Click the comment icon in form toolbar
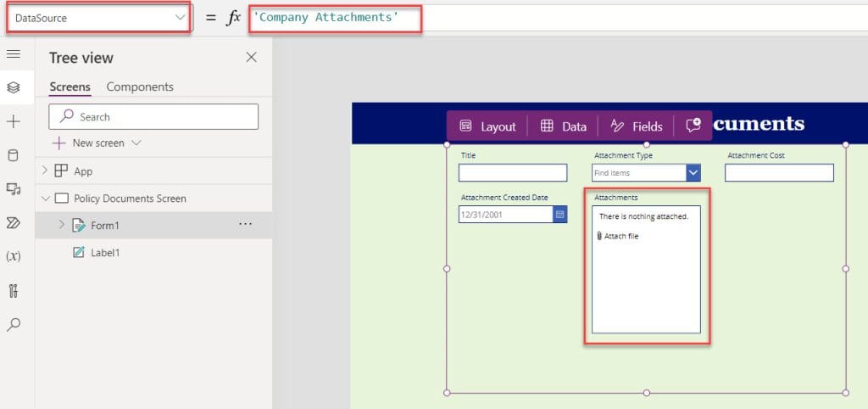The height and width of the screenshot is (409, 868). (x=693, y=126)
